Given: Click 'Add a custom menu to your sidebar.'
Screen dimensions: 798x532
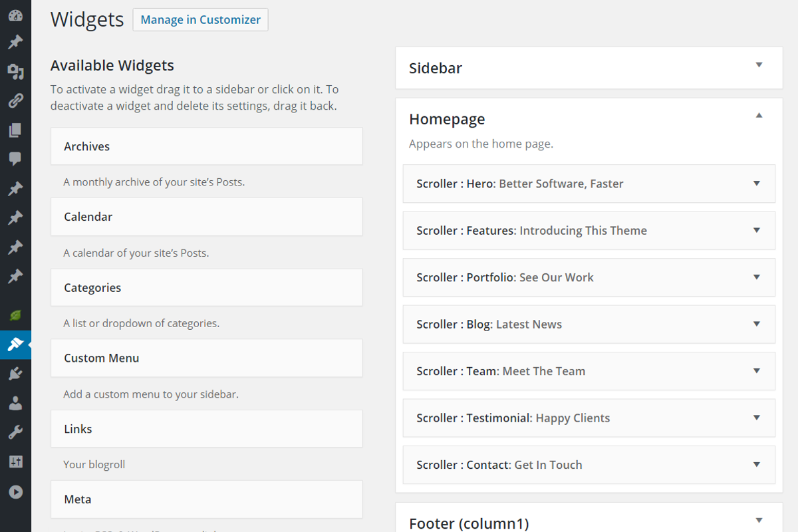Looking at the screenshot, I should (151, 394).
